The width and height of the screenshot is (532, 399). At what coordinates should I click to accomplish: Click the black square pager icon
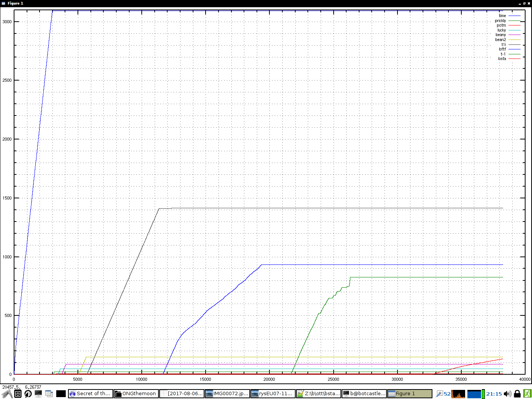[x=61, y=394]
